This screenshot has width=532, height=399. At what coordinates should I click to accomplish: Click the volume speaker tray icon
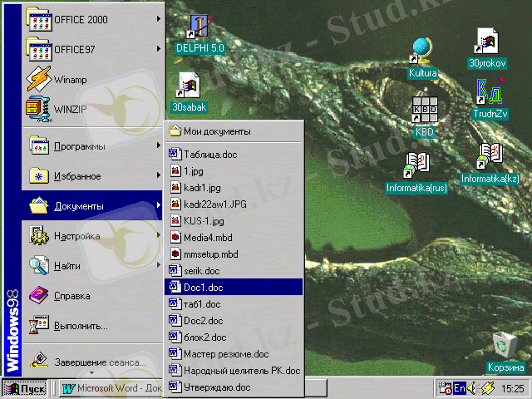(x=472, y=388)
